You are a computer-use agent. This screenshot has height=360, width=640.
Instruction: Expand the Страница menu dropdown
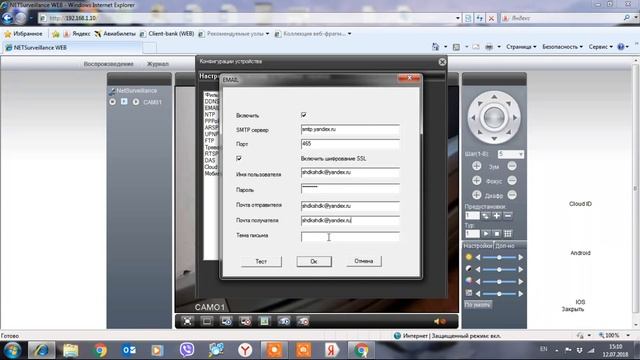coord(521,47)
